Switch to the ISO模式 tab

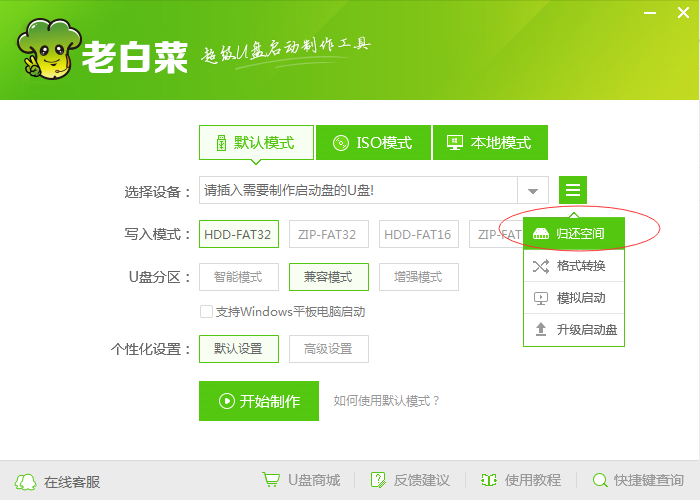[x=373, y=143]
